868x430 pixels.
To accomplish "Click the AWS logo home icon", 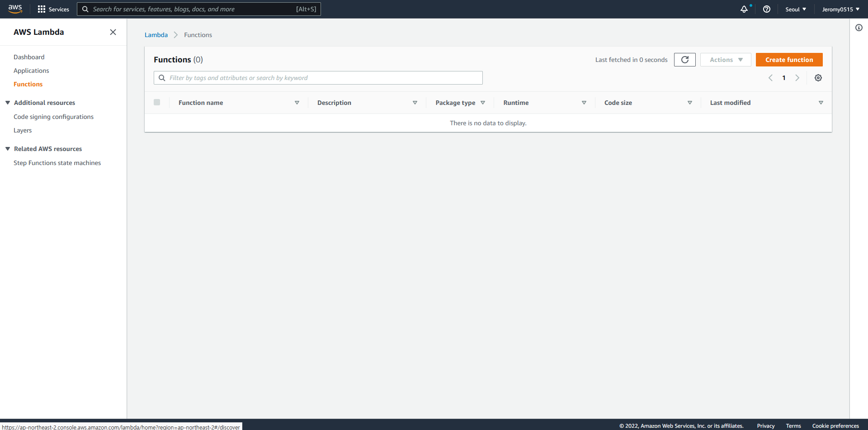I will click(x=15, y=9).
